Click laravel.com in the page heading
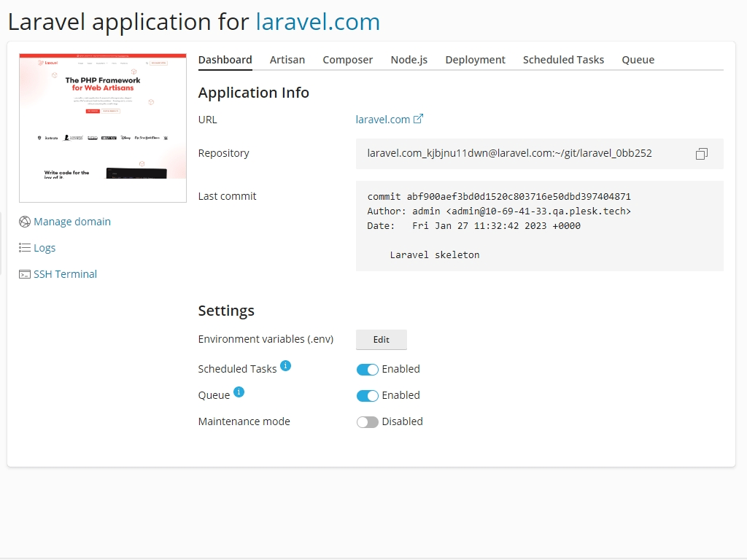Image resolution: width=747 pixels, height=560 pixels. click(318, 22)
